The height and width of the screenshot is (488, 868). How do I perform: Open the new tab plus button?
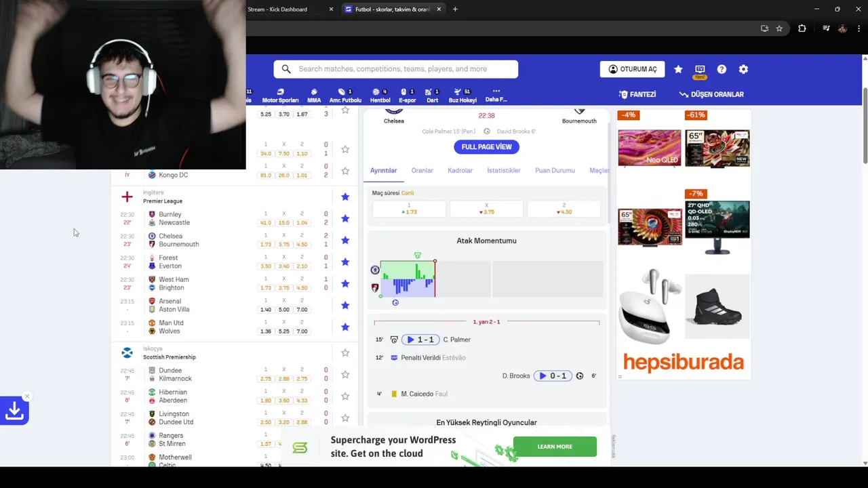(455, 9)
